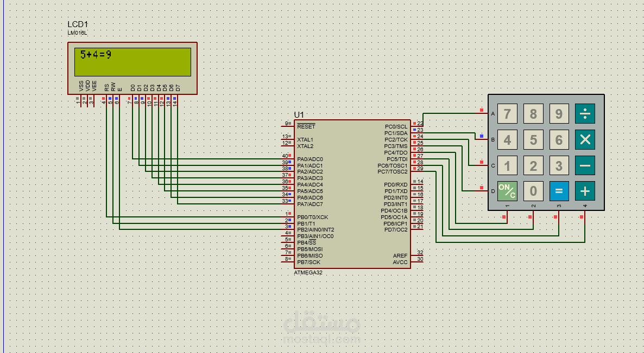Image resolution: width=644 pixels, height=353 pixels.
Task: Click the minus key on the keypad
Action: point(585,165)
